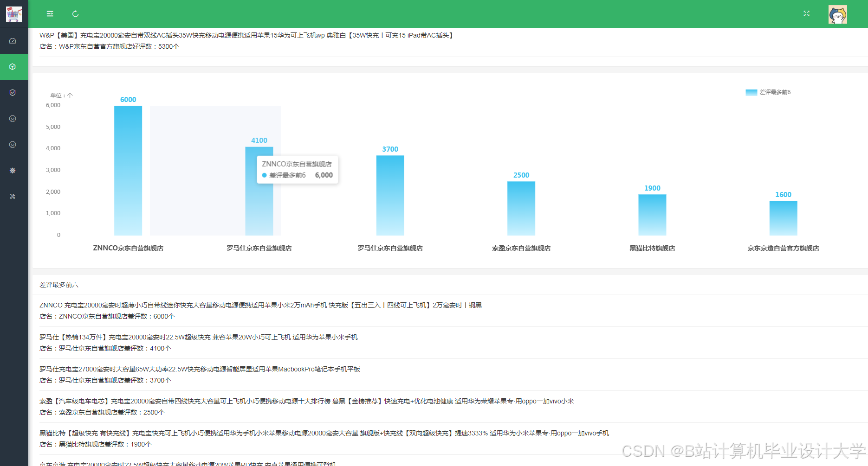Click the 京东京造自营官方旗舰店 axis label

click(x=784, y=248)
